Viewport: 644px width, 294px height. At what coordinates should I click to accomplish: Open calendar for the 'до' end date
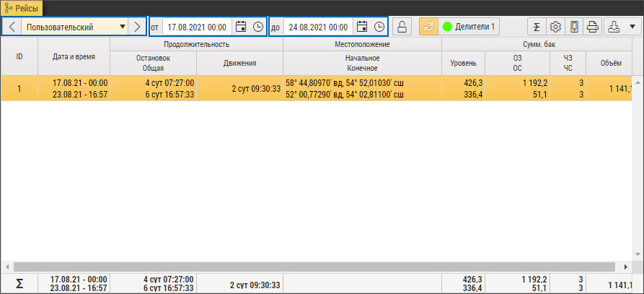(361, 27)
